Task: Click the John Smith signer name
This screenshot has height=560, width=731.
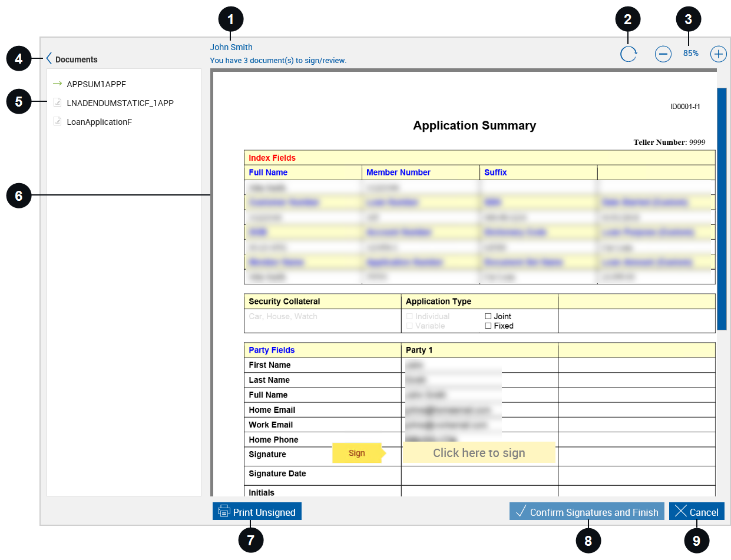Action: (231, 47)
